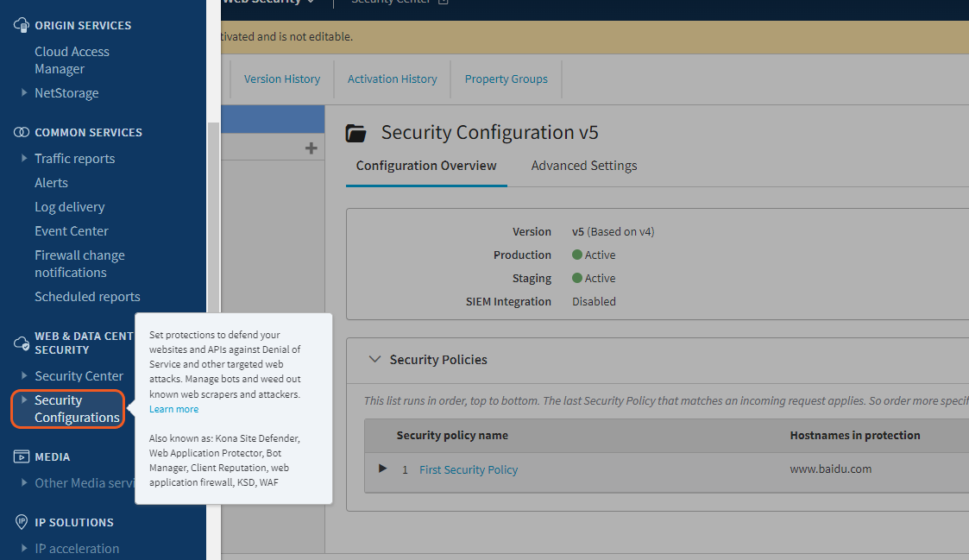Expand the NetStorage menu item

[x=24, y=93]
